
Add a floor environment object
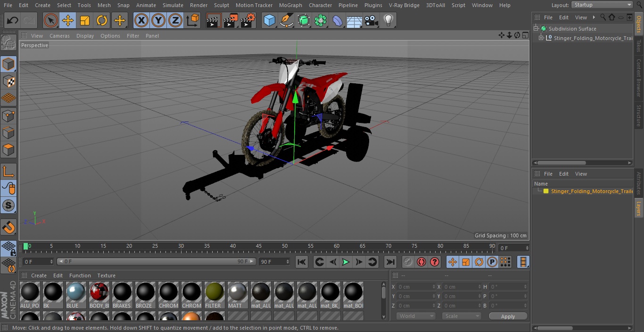(x=355, y=20)
